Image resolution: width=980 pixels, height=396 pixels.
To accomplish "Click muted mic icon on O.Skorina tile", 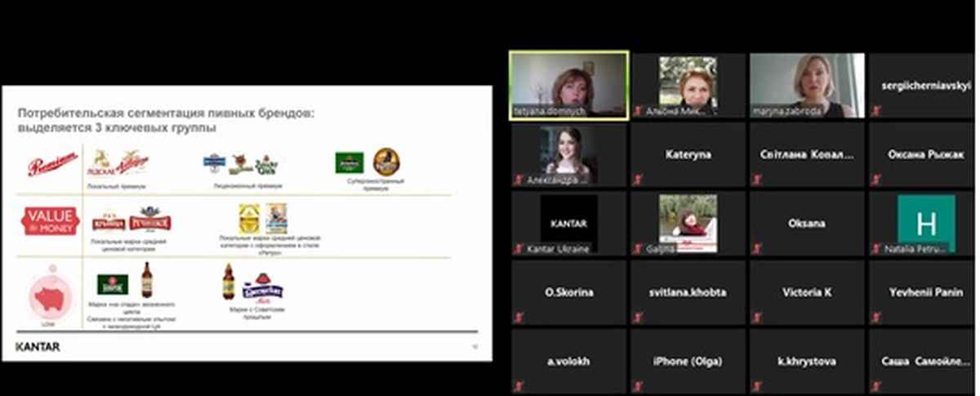I will click(519, 318).
